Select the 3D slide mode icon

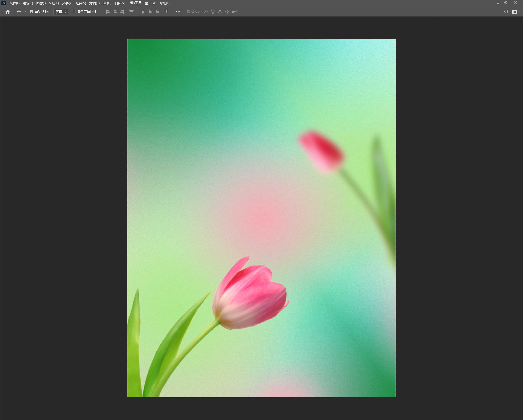click(227, 12)
